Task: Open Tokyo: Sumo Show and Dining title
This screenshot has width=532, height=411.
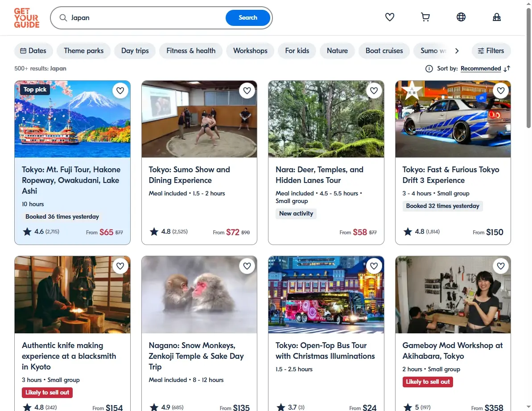Action: tap(190, 175)
